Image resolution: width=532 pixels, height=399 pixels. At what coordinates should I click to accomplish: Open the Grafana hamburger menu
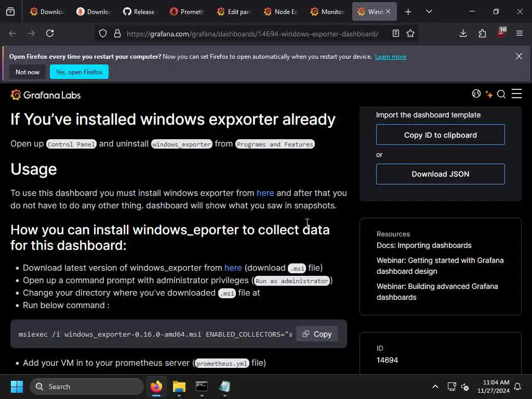click(516, 94)
